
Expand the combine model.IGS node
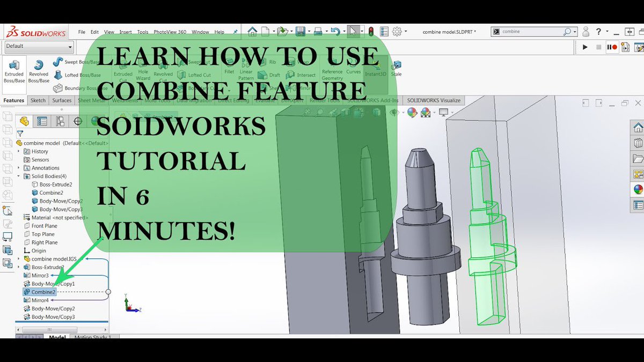[19, 258]
